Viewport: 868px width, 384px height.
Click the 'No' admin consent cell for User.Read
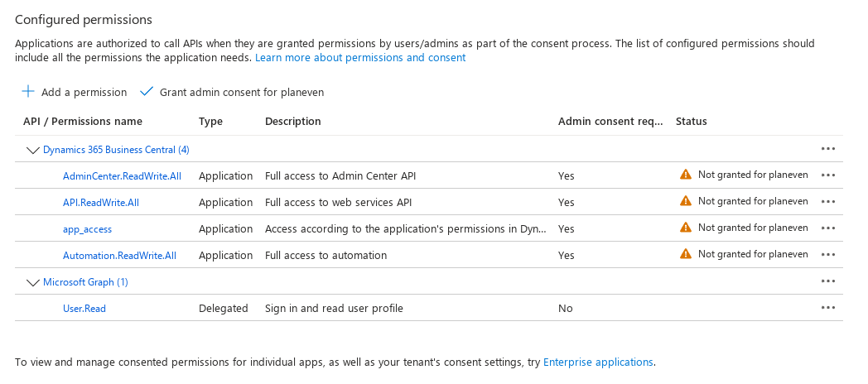[x=565, y=309]
